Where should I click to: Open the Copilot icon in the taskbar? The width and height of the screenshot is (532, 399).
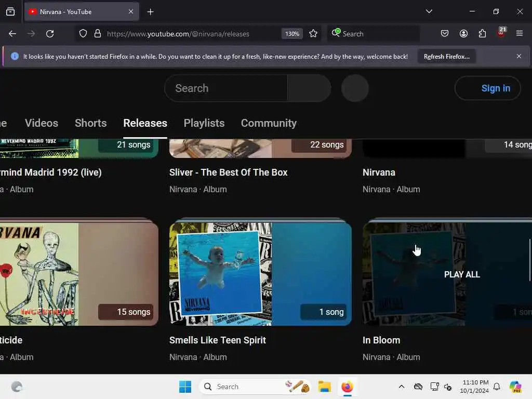515,387
